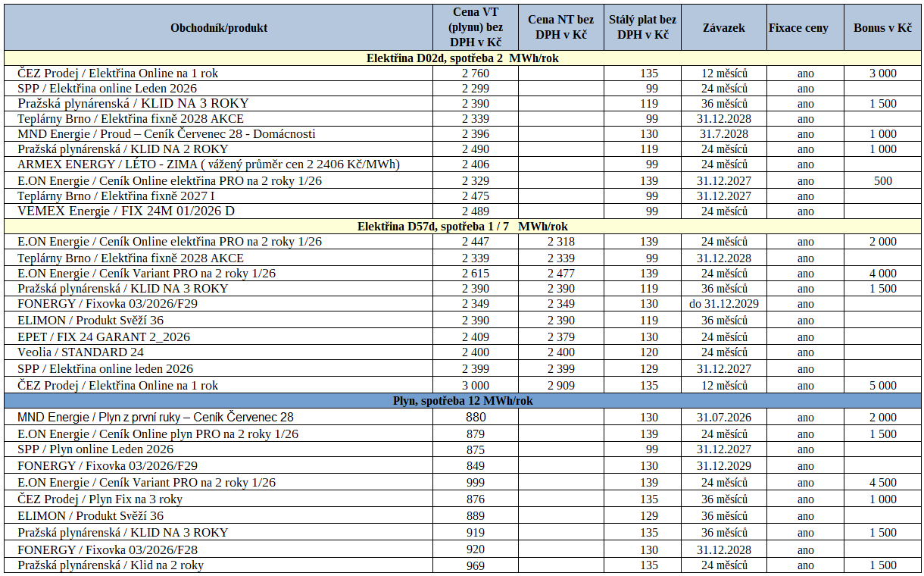Click the 2 909 NT price cell

coord(560,386)
